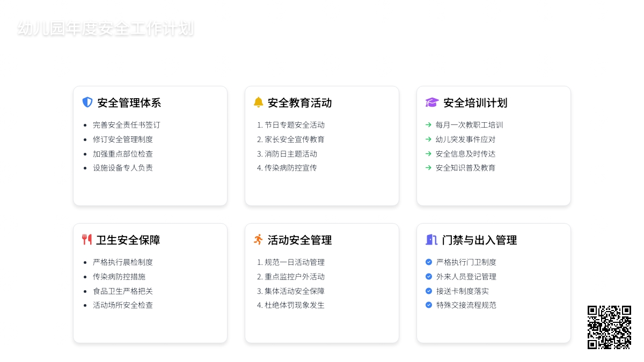The image size is (644, 362).
Task: Click the green arrow before 安全信息及时传达
Action: (x=428, y=153)
